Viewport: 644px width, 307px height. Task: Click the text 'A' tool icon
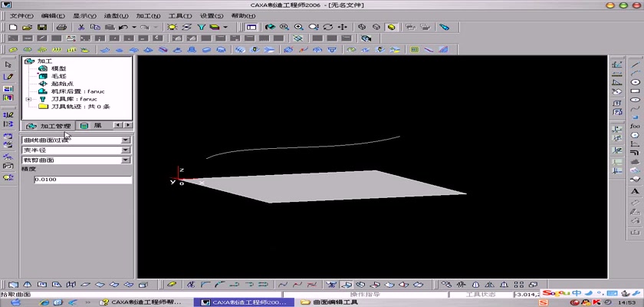635,191
